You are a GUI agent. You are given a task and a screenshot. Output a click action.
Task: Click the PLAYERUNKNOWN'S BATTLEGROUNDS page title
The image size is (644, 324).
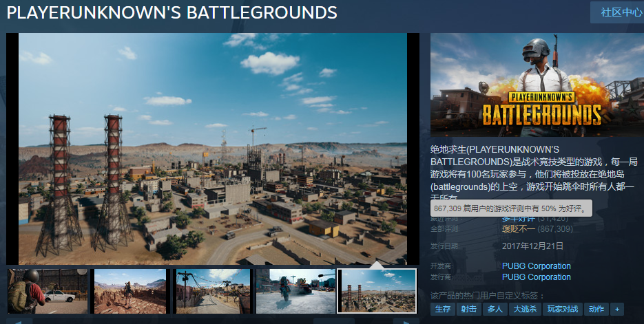click(x=172, y=12)
